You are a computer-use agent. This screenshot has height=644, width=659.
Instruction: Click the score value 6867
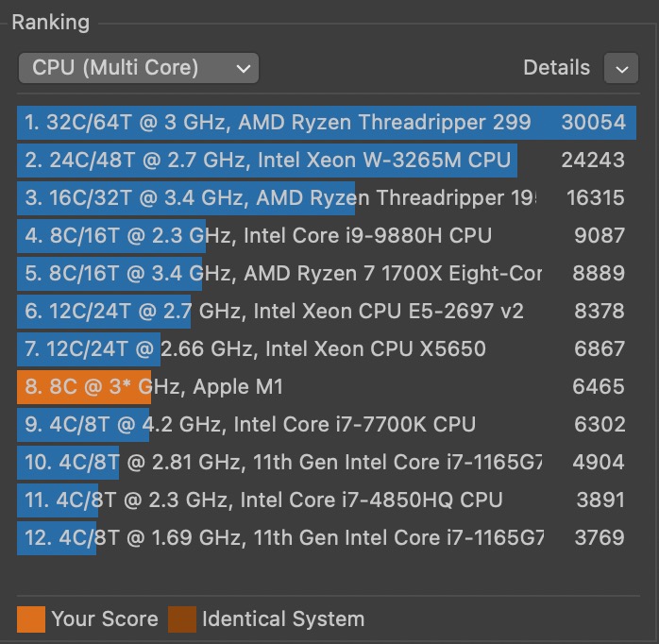[x=600, y=348]
